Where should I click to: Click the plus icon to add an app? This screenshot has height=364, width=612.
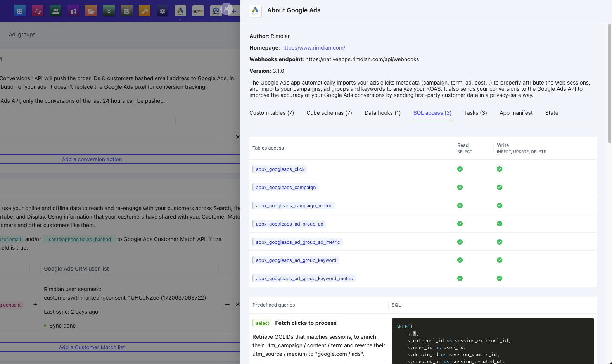pyautogui.click(x=234, y=11)
